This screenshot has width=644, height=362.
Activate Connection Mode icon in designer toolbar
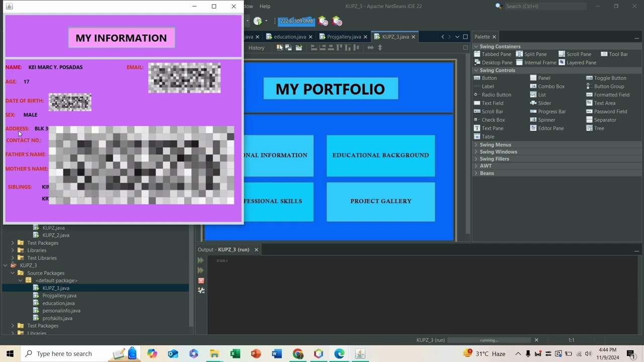coord(289,48)
